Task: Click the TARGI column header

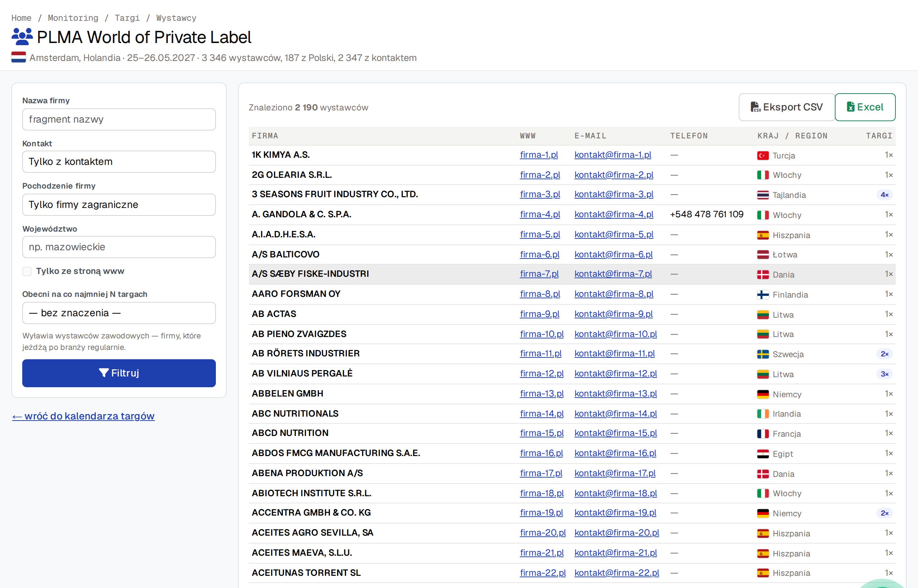Action: [x=879, y=136]
